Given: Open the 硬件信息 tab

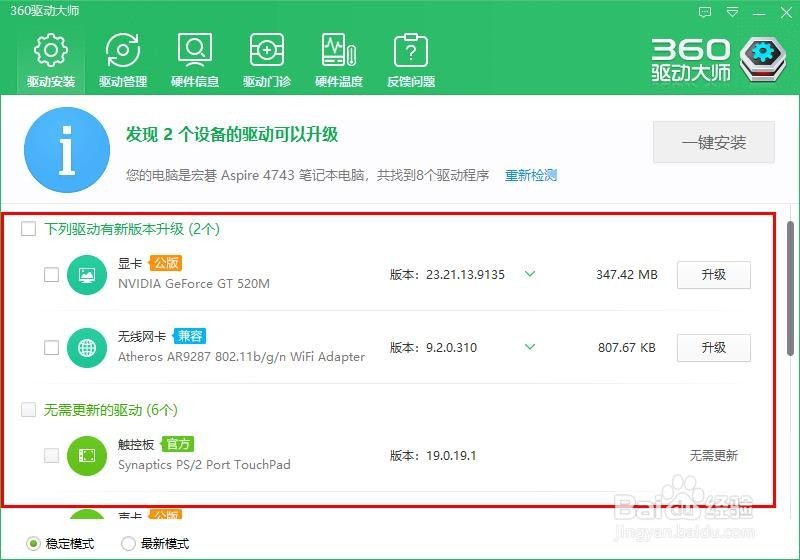Looking at the screenshot, I should (x=195, y=61).
